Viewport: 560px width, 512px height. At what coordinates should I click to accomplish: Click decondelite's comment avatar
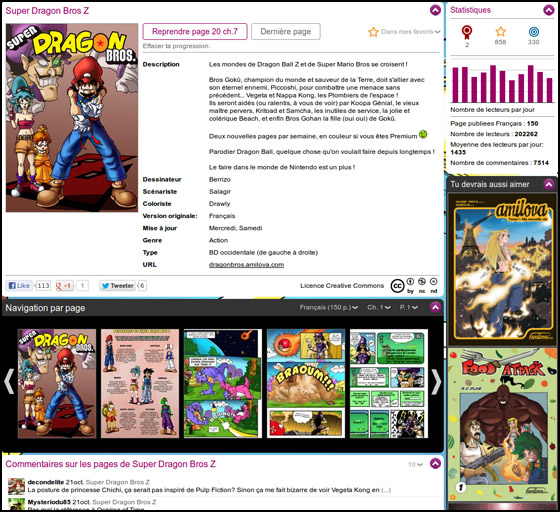coord(16,486)
